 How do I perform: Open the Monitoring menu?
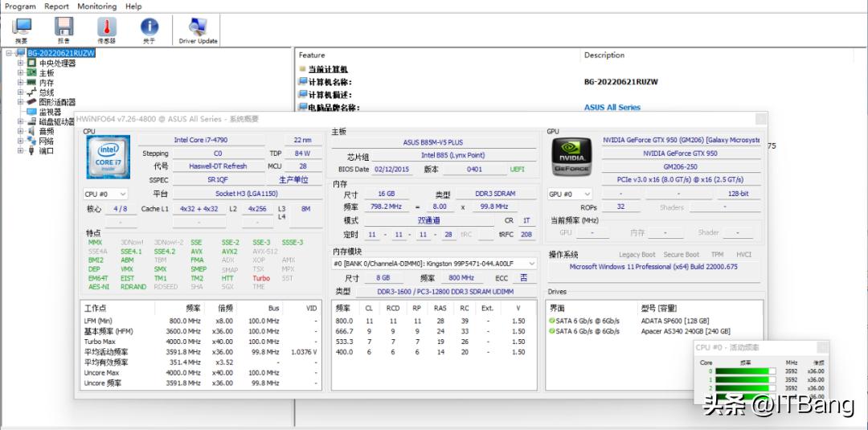97,6
